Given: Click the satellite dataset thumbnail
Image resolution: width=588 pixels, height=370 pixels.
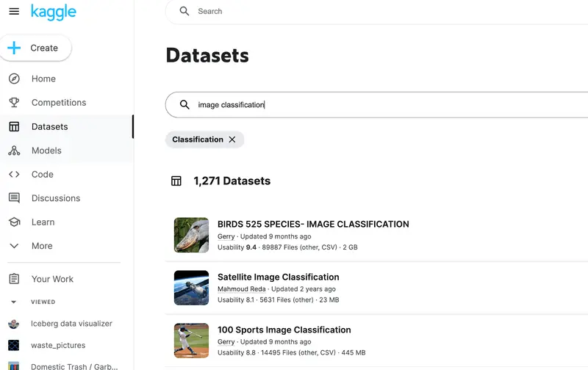Looking at the screenshot, I should [191, 288].
